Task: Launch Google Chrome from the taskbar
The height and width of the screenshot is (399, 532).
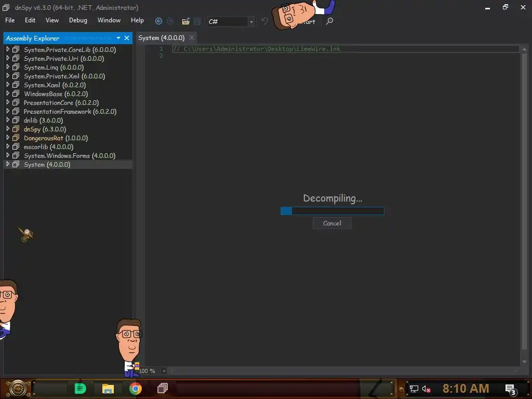Action: [136, 389]
